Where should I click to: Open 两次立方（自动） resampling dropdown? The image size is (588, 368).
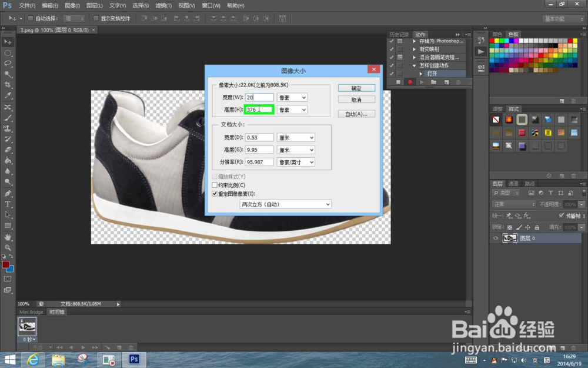click(x=285, y=204)
